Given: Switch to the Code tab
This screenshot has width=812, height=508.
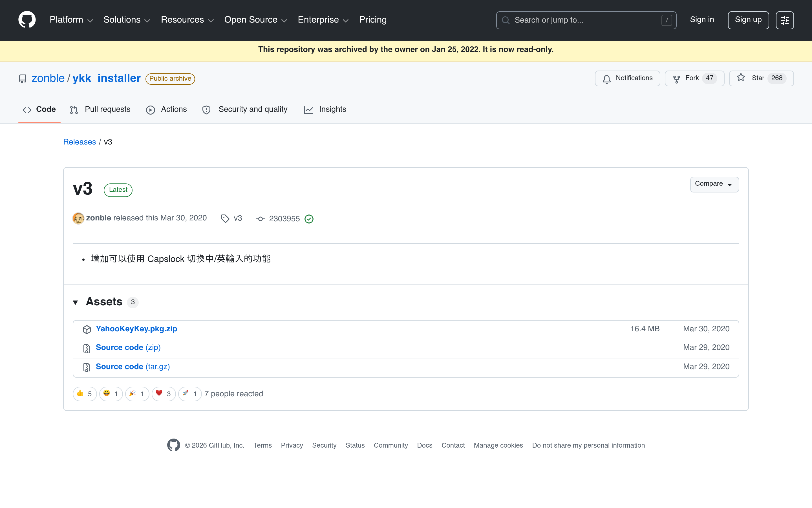Looking at the screenshot, I should click(39, 110).
